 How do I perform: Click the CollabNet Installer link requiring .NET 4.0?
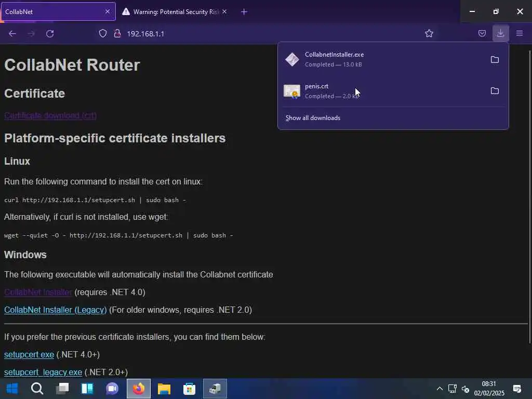[x=38, y=292]
